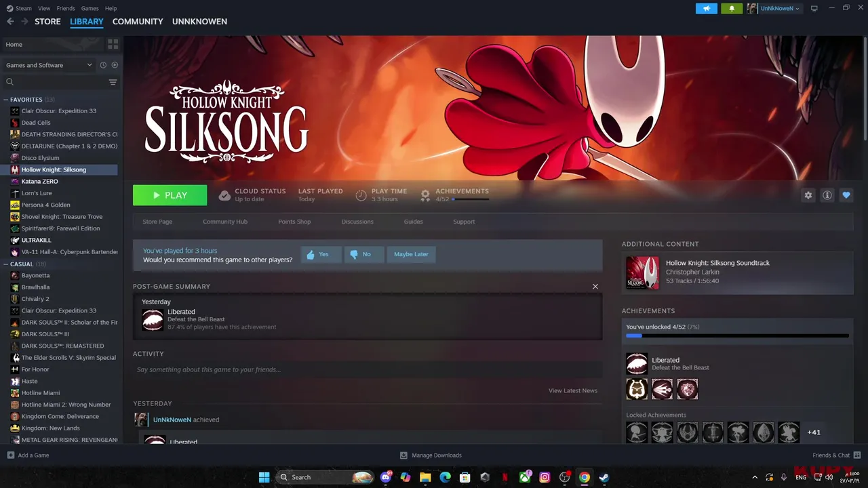Click the No thumbs-down button
This screenshot has width=868, height=488.
(363, 254)
